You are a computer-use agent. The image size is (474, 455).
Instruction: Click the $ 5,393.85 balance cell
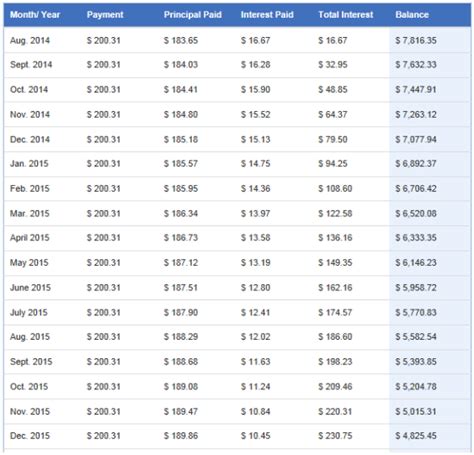416,362
